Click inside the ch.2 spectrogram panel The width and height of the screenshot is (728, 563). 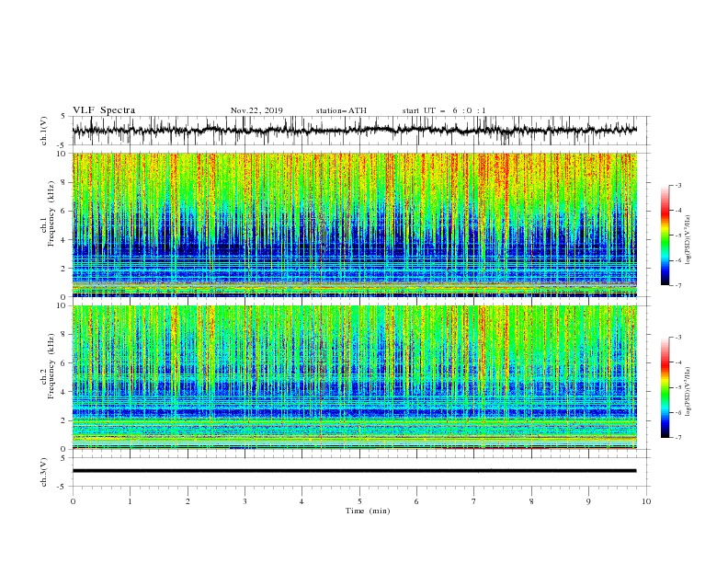coord(355,377)
